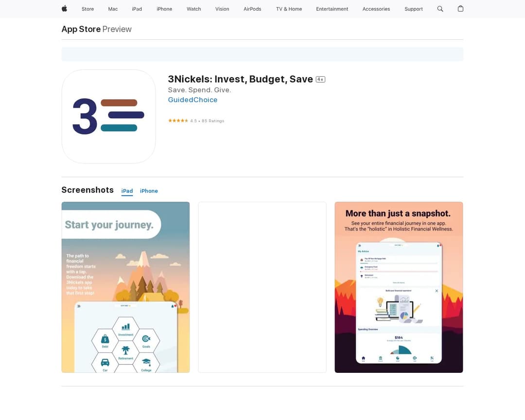Click the 4+ age rating badge
This screenshot has width=525, height=420.
(x=320, y=79)
